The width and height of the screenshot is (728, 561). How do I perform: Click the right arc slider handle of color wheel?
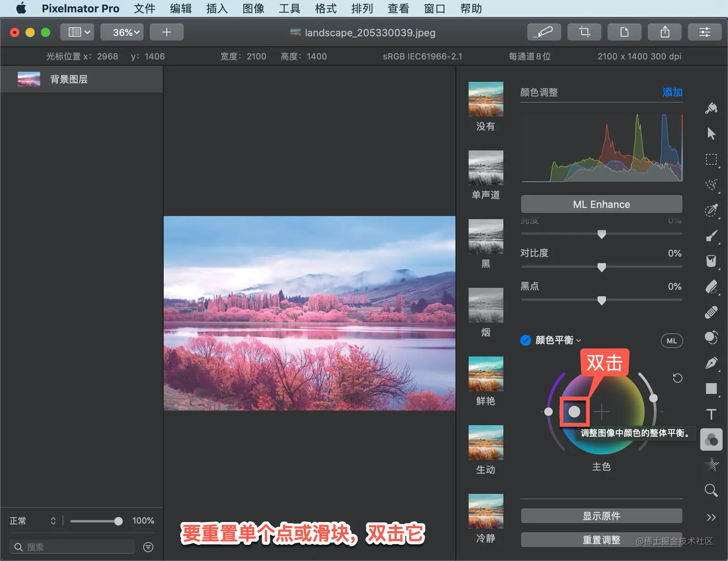click(x=653, y=398)
